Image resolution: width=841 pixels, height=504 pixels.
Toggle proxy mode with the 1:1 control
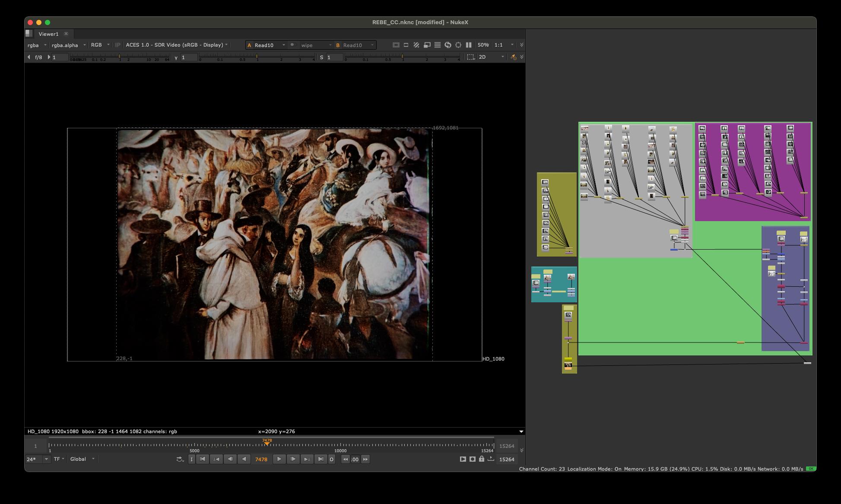500,45
